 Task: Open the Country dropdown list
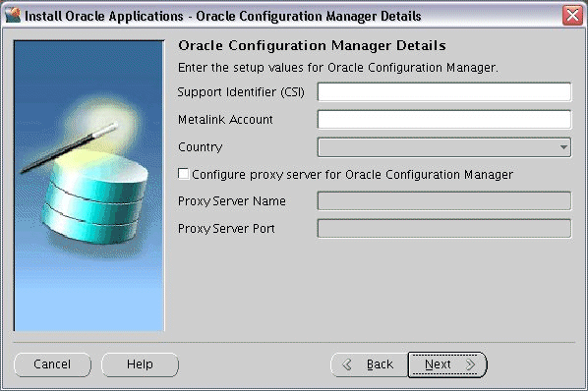pyautogui.click(x=444, y=147)
